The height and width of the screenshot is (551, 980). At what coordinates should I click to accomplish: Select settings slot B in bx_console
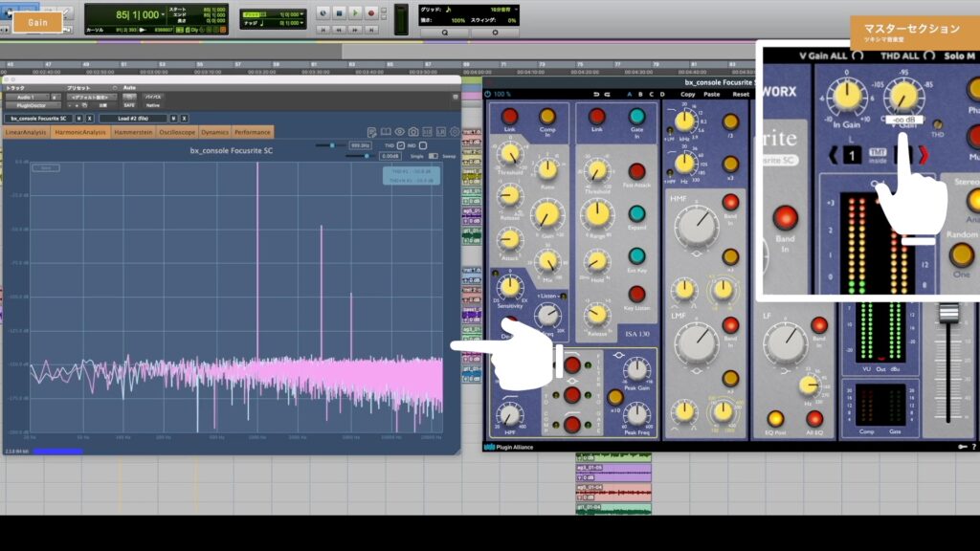click(x=640, y=95)
